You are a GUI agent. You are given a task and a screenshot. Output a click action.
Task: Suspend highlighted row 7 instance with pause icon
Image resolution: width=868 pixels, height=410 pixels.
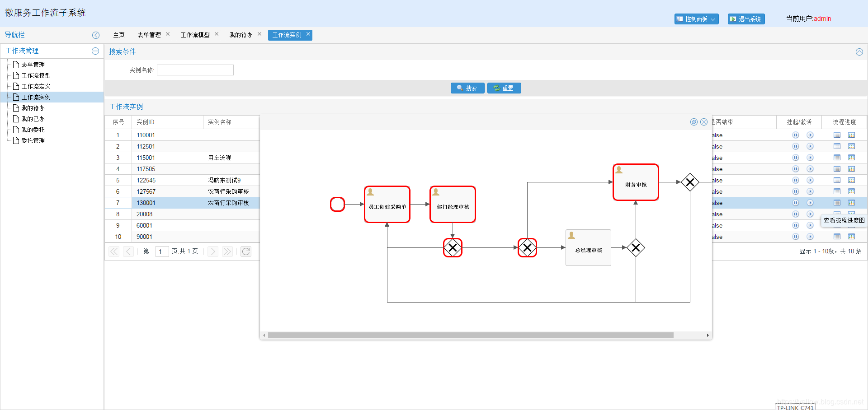[x=796, y=203]
